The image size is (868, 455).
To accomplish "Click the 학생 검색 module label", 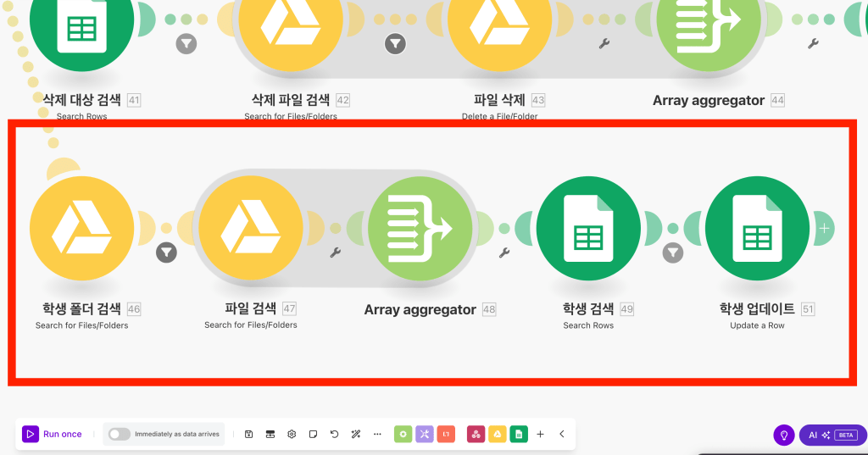I will click(588, 309).
